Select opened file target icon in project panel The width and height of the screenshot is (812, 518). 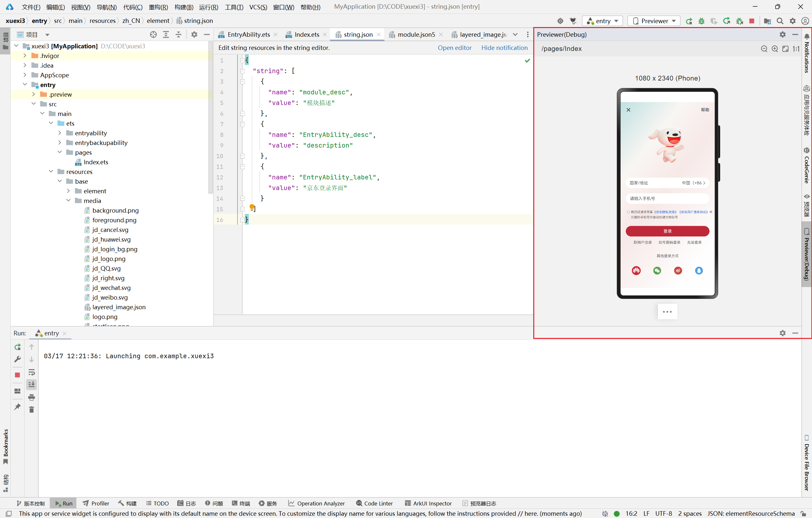[x=153, y=34]
